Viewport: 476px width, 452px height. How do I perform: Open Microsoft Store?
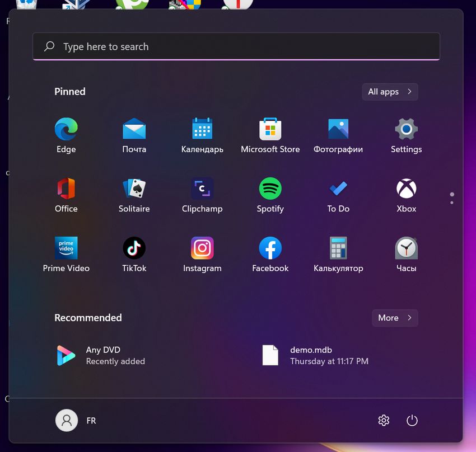pos(270,135)
